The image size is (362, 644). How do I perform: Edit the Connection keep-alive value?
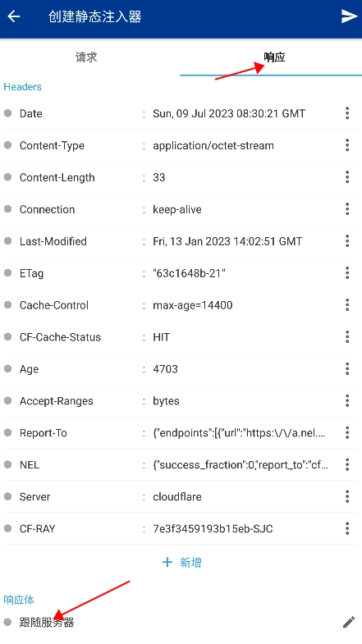tap(177, 209)
